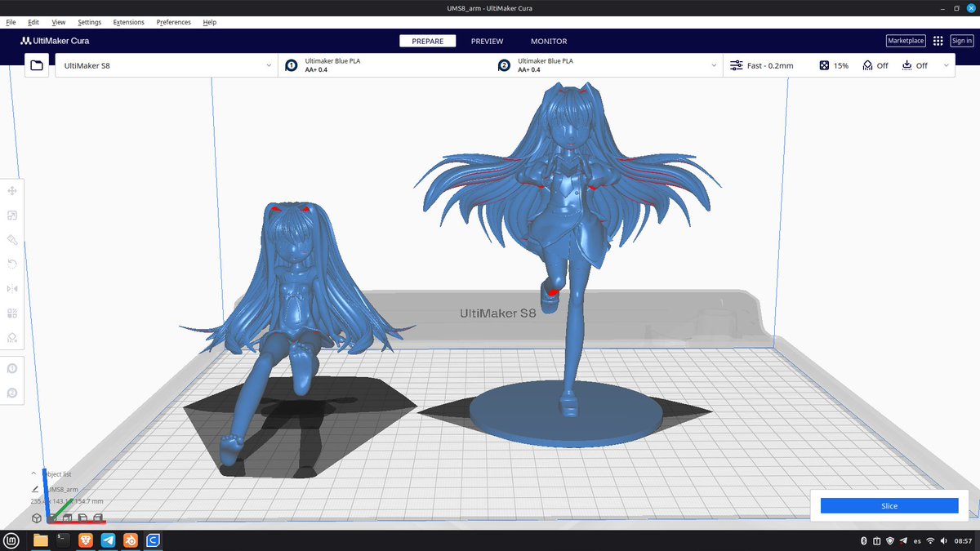Open Telegram from the taskbar
The image size is (980, 551).
pos(108,540)
